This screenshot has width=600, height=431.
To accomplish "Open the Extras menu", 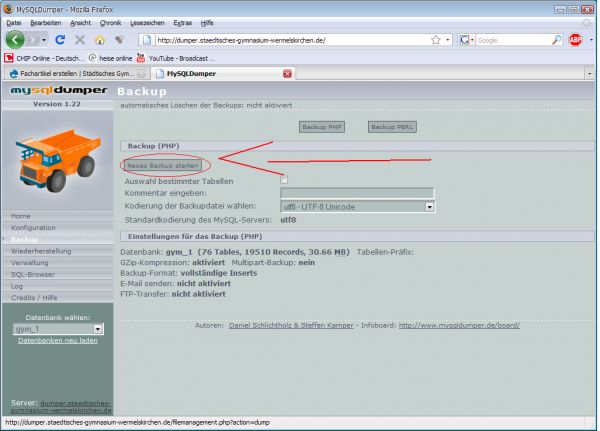I will (183, 23).
